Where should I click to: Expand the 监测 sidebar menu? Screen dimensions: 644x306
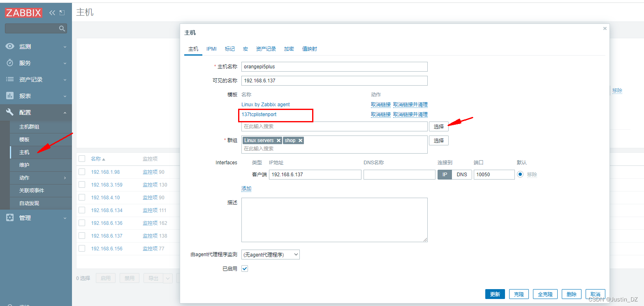65,47
